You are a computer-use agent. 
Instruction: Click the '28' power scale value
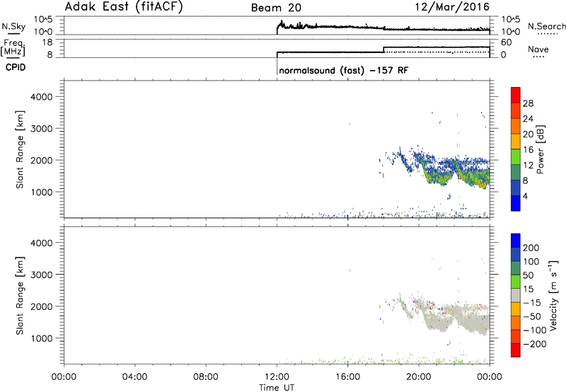pos(528,103)
